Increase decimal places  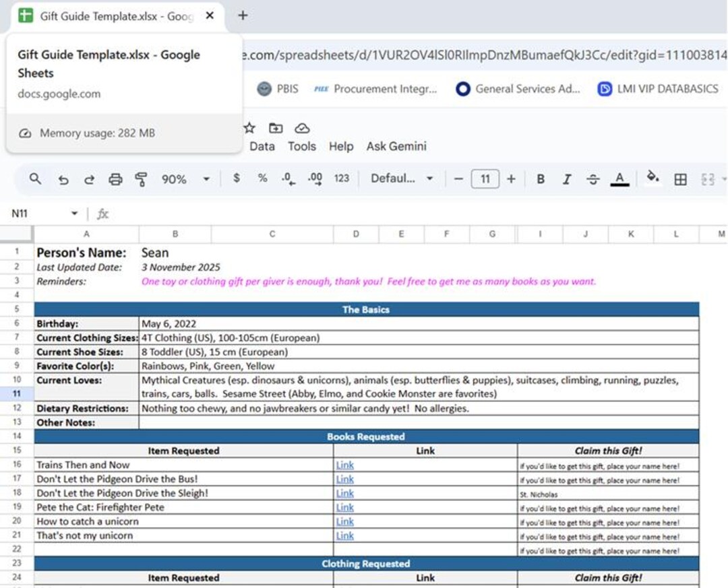coord(315,178)
